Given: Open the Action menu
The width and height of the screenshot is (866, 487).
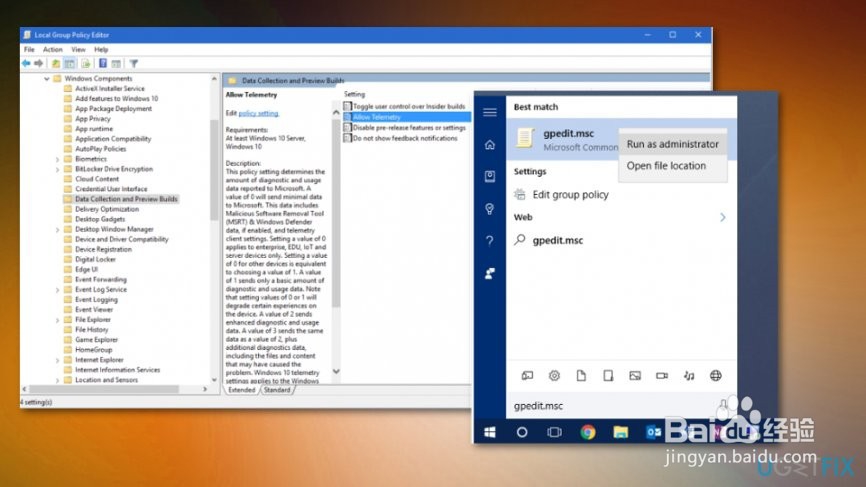Looking at the screenshot, I should 52,50.
